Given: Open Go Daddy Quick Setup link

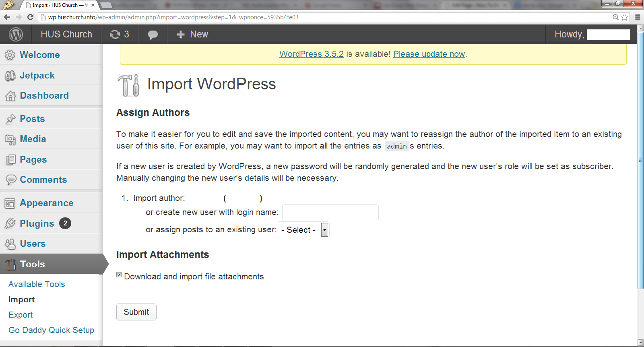Looking at the screenshot, I should coord(52,330).
